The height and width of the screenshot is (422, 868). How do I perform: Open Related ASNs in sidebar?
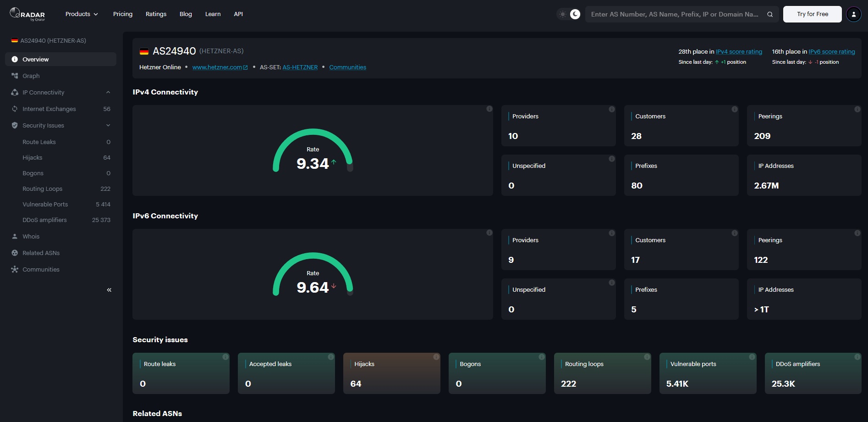[60, 253]
